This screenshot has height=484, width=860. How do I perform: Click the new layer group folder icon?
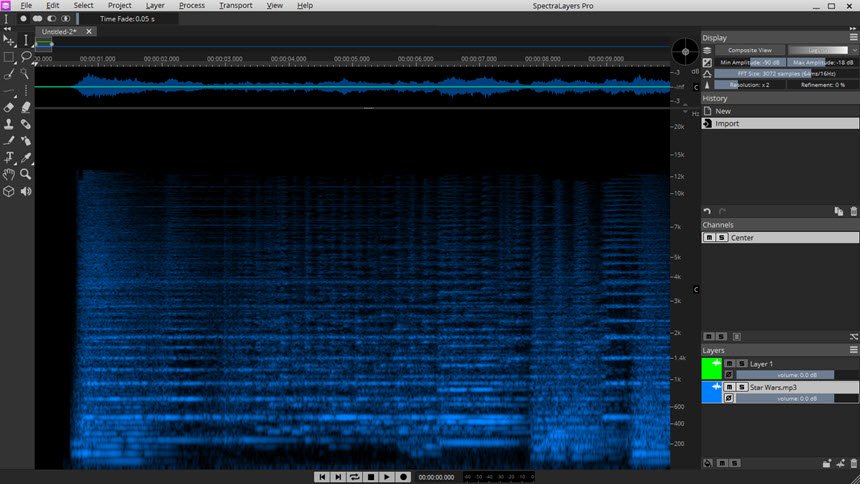click(827, 464)
